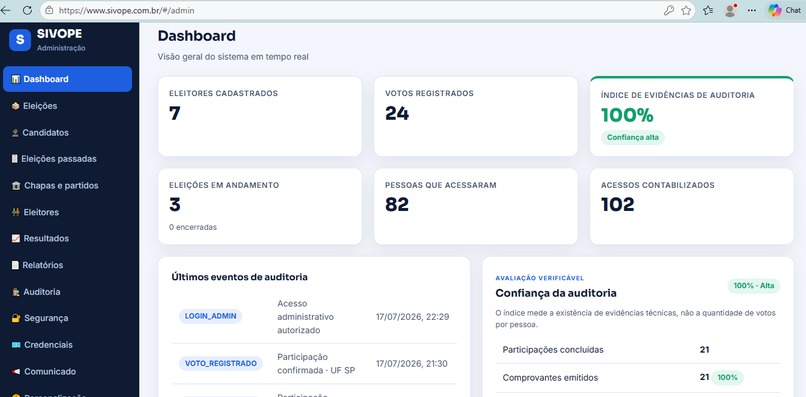
Task: Click the browser Refresh icon
Action: click(x=28, y=10)
